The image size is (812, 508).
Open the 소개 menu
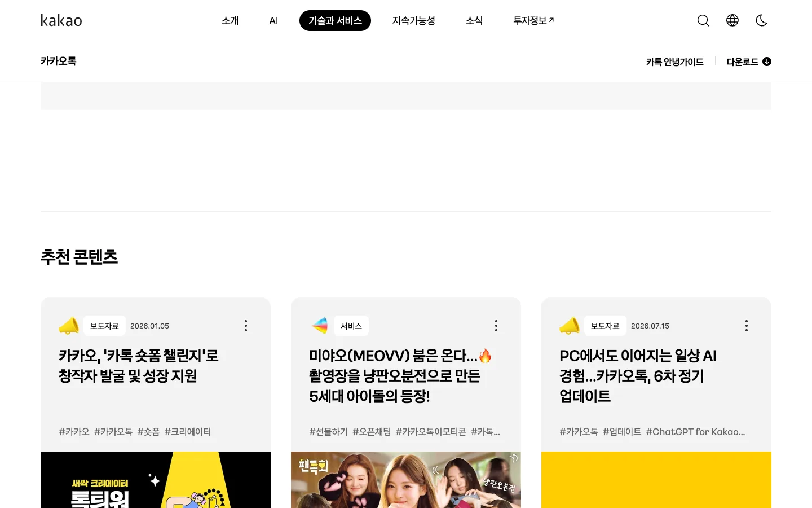pos(230,20)
